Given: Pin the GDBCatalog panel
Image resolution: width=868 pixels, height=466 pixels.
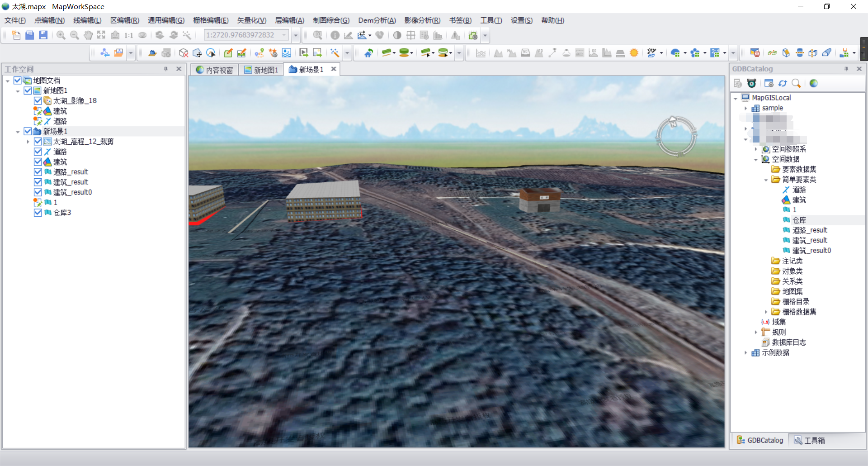Looking at the screenshot, I should click(846, 69).
